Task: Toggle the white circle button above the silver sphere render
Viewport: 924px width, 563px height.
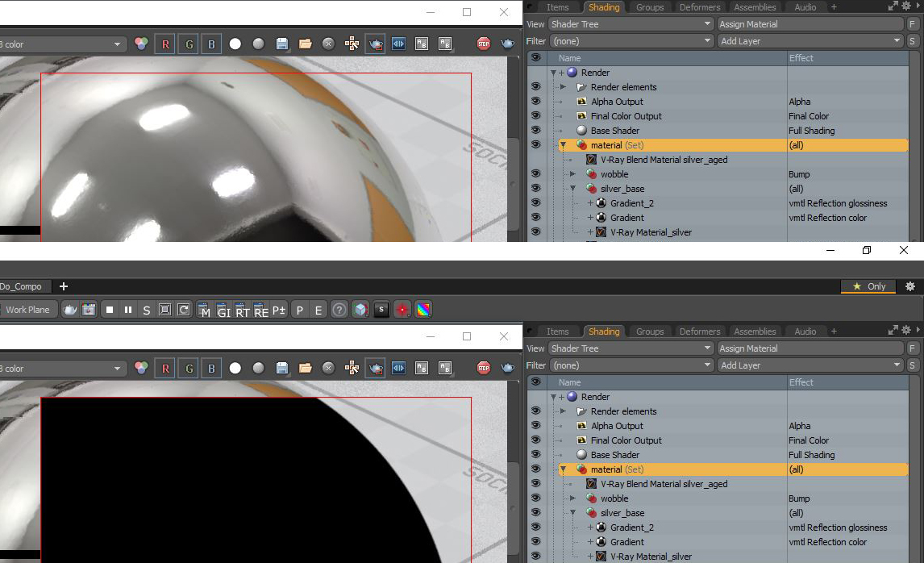Action: point(235,44)
